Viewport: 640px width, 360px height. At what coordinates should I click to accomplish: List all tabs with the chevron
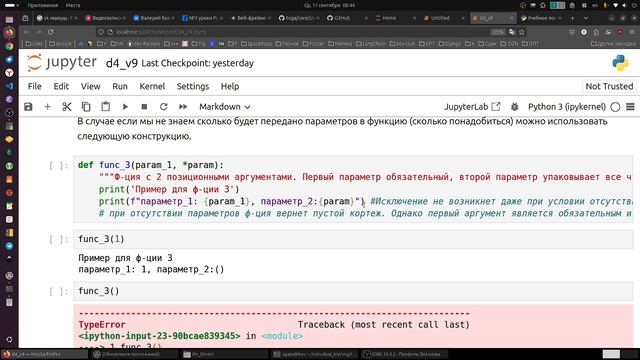pyautogui.click(x=586, y=18)
